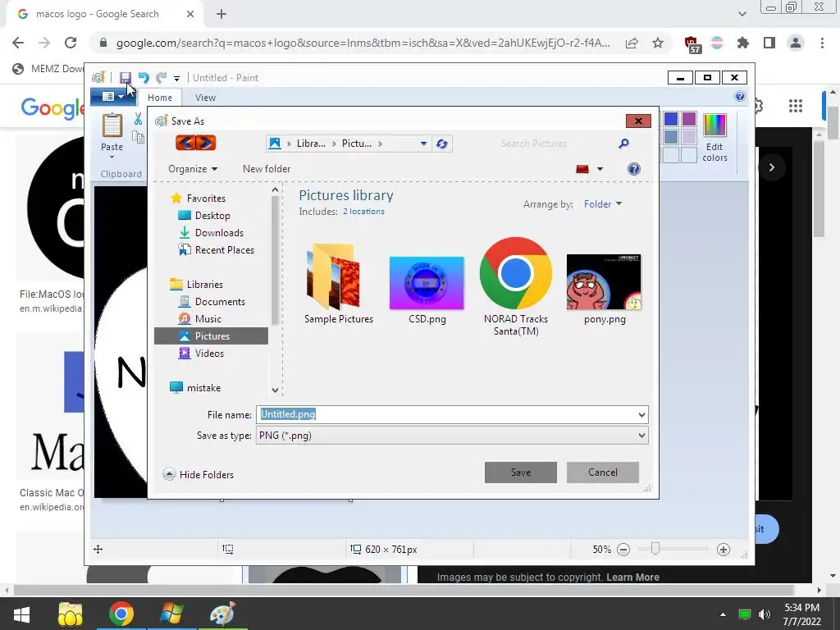The height and width of the screenshot is (630, 840).
Task: Click the magnifier search icon in Save As
Action: [623, 144]
